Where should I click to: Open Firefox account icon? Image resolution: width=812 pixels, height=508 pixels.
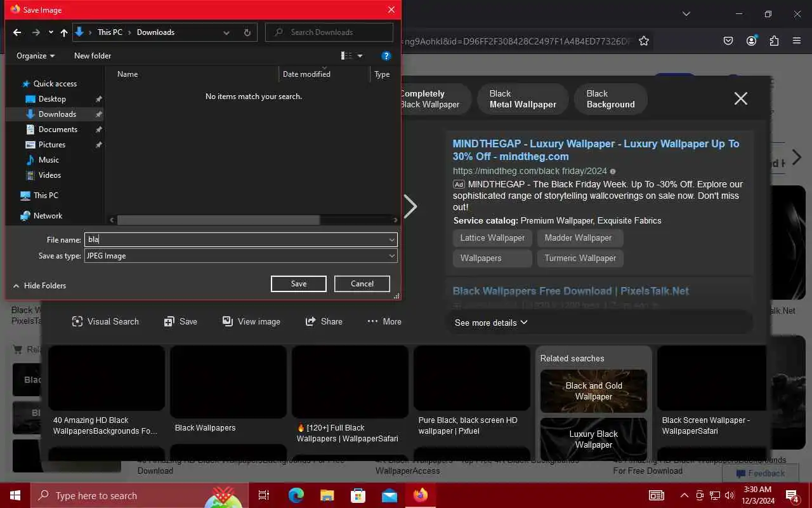tap(752, 41)
